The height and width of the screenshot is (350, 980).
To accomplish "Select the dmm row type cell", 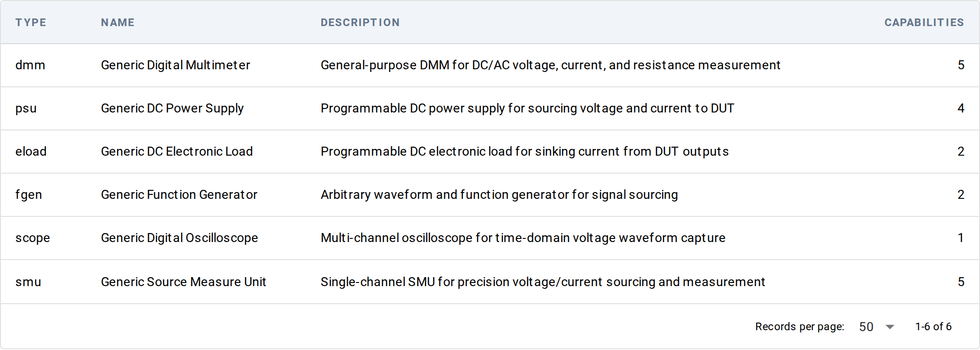I will (30, 65).
